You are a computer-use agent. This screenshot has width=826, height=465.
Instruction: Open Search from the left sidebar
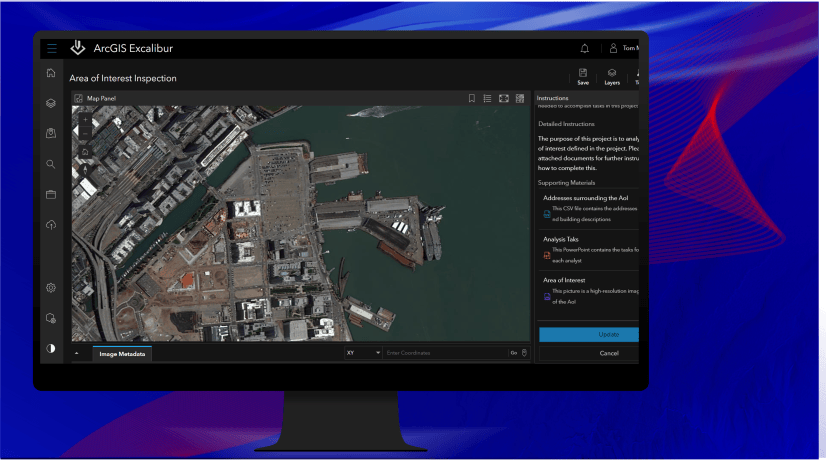51,164
